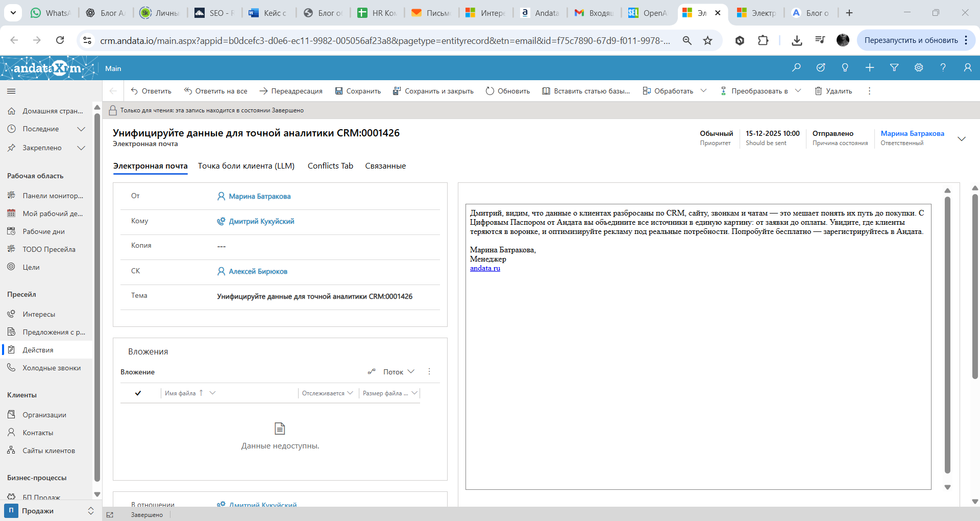Screen dimensions: 980x521
Task: Click the plus quick-create icon
Action: tap(870, 68)
